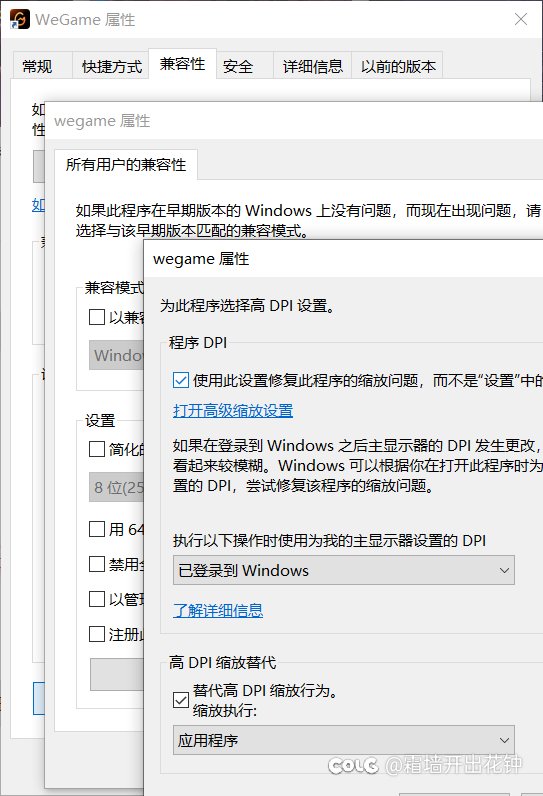The image size is (543, 796).
Task: Select the 所有用户的兼容性 tab
Action: point(126,164)
